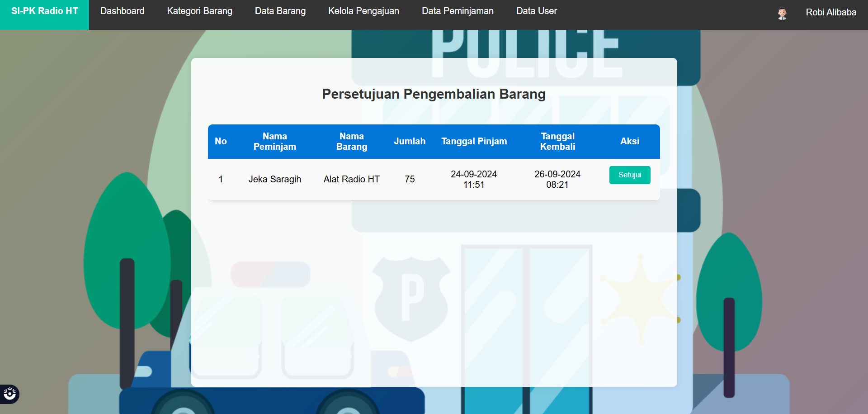Click the Jumlah column header

pos(410,141)
